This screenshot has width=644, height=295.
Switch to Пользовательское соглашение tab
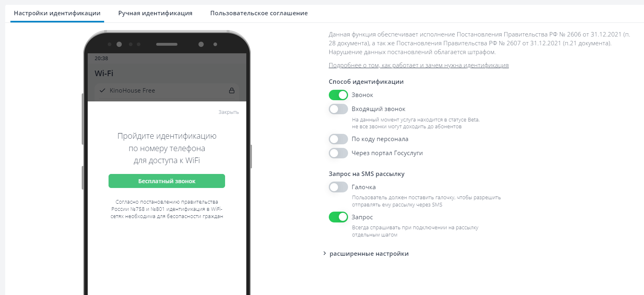(259, 13)
